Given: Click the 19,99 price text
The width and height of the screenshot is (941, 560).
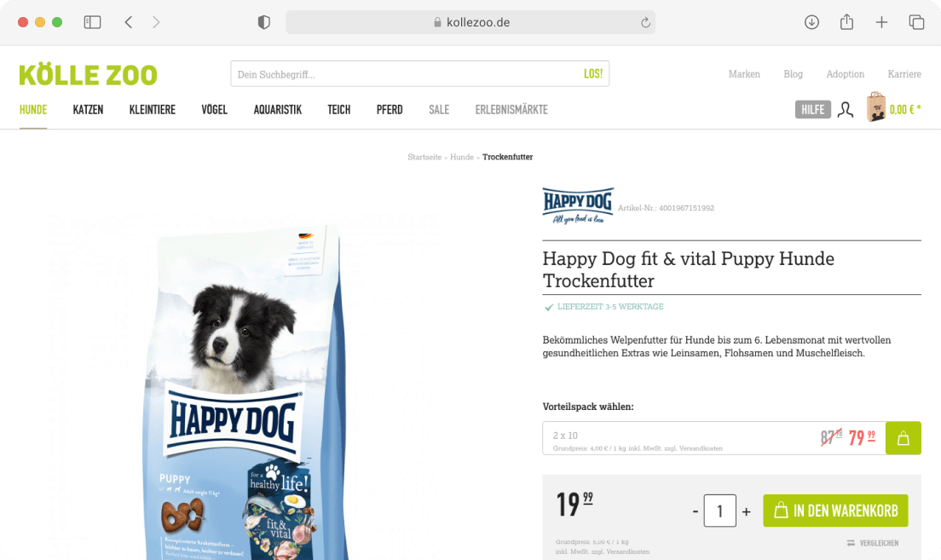Looking at the screenshot, I should [x=574, y=505].
